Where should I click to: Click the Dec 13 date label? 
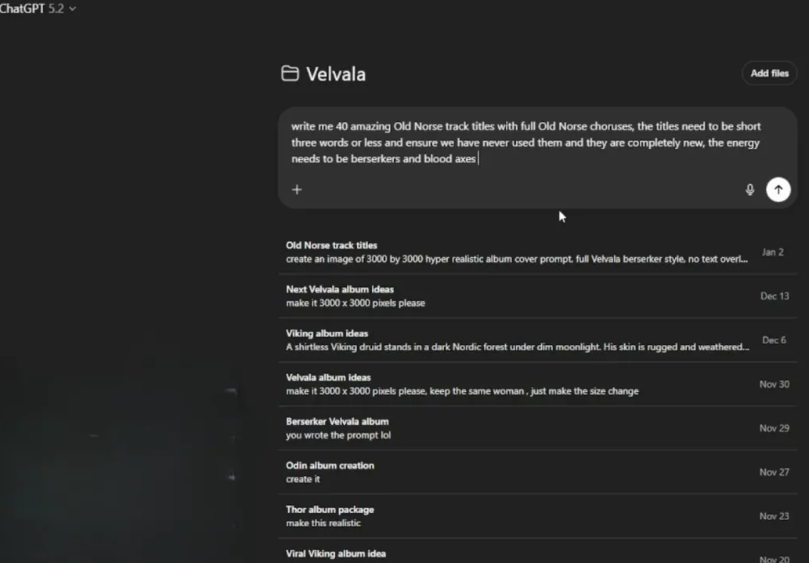[774, 296]
